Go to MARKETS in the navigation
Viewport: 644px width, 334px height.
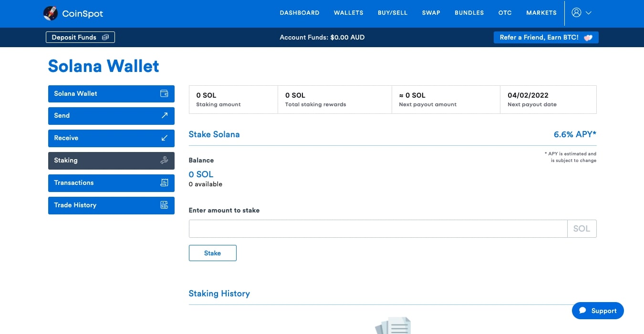point(541,13)
